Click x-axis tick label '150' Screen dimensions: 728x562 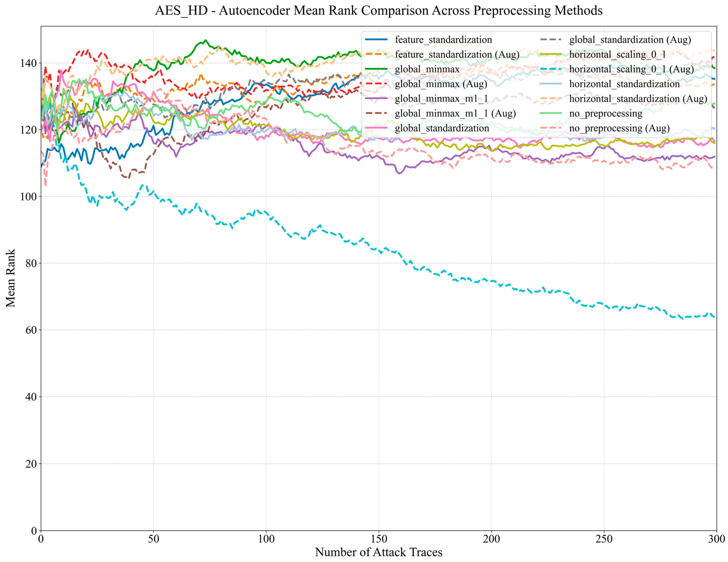click(379, 539)
